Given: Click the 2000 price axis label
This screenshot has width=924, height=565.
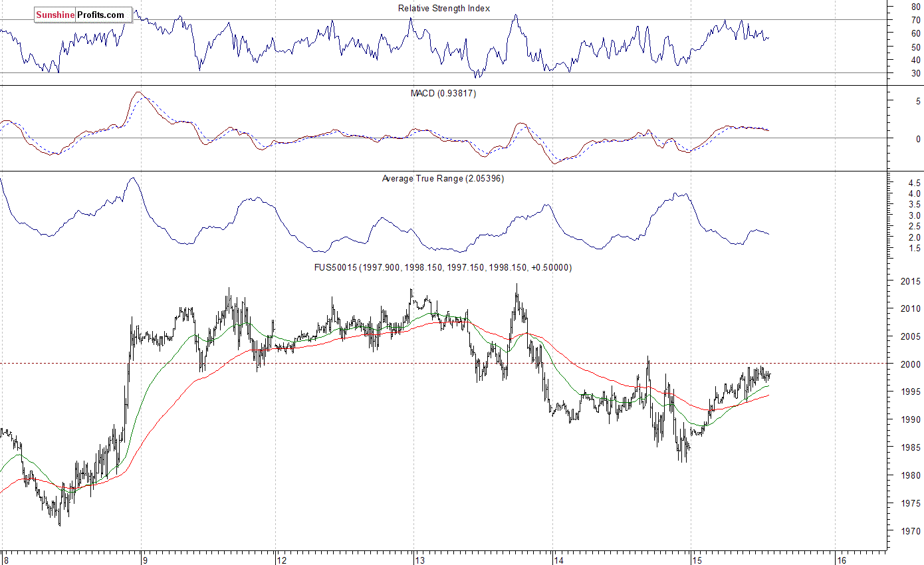Looking at the screenshot, I should pyautogui.click(x=911, y=365).
